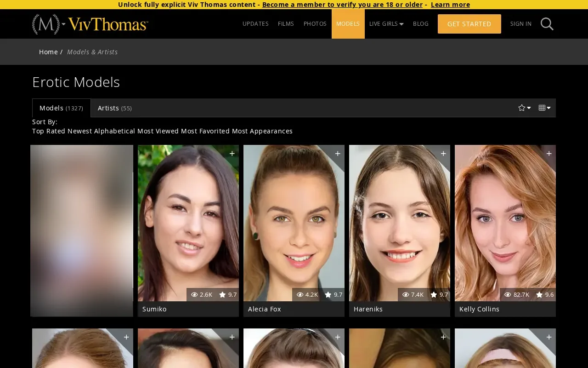This screenshot has width=588, height=368.
Task: Go to Home in the breadcrumb
Action: click(48, 52)
